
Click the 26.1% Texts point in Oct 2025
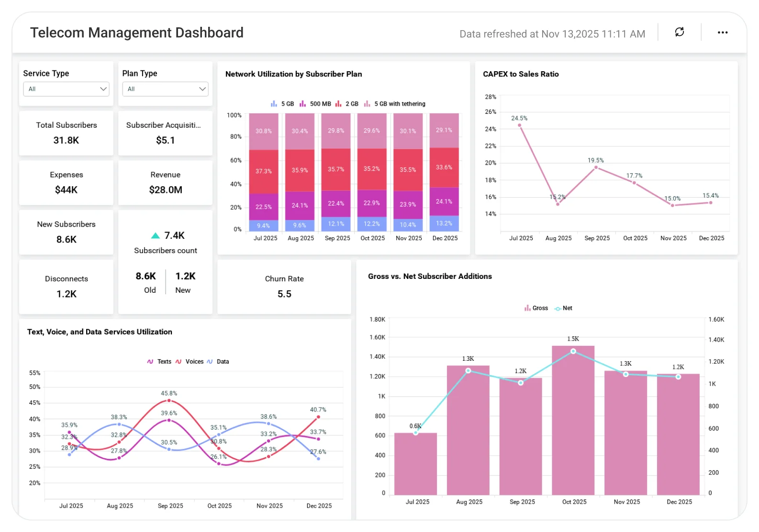pyautogui.click(x=219, y=464)
